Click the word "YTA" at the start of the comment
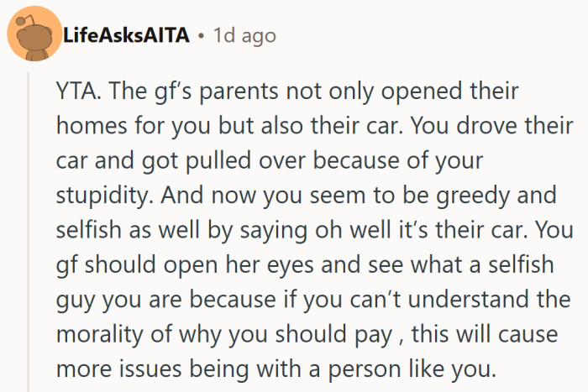 (76, 91)
